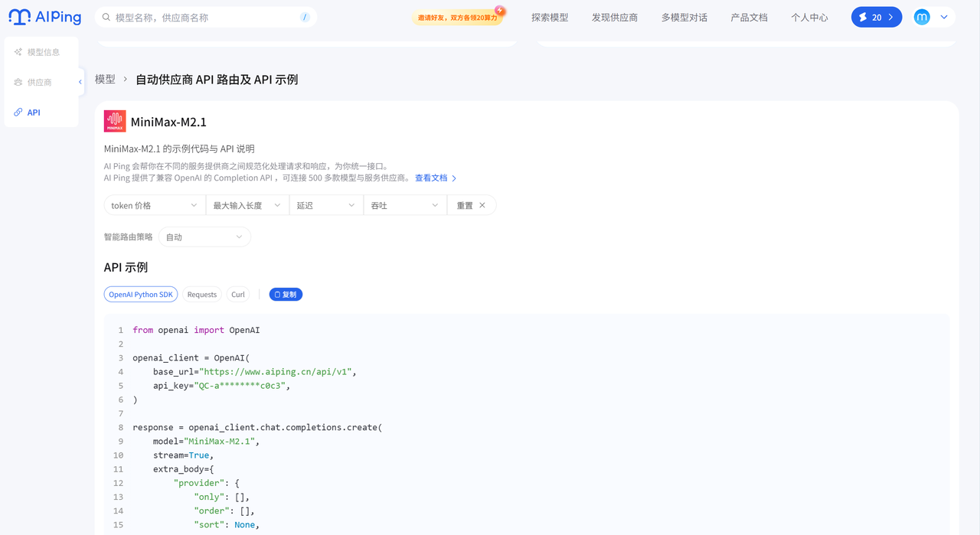Viewport: 980px width, 535px height.
Task: Select the OpenAI Python SDK tab
Action: click(x=141, y=295)
